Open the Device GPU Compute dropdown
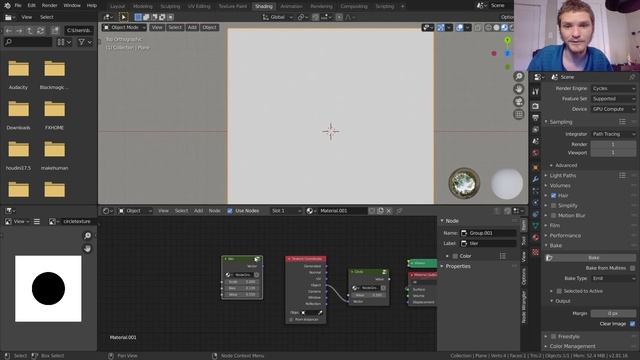This screenshot has height=360, width=640. click(613, 109)
